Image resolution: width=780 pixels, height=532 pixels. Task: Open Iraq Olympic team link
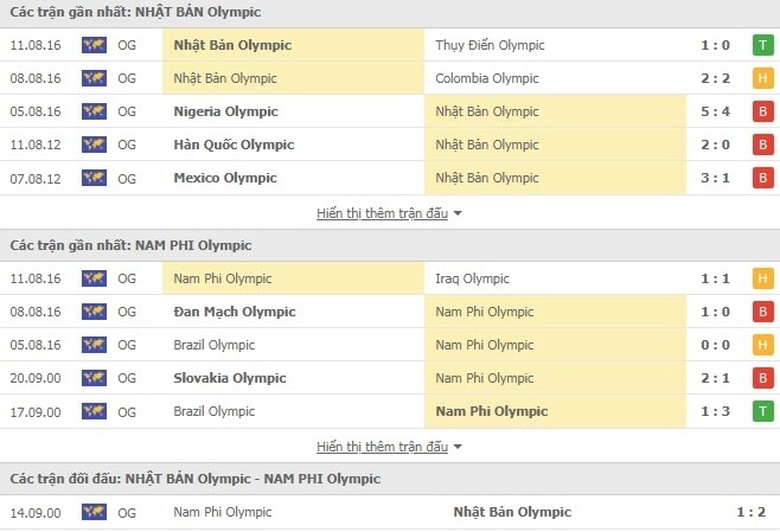(x=472, y=279)
